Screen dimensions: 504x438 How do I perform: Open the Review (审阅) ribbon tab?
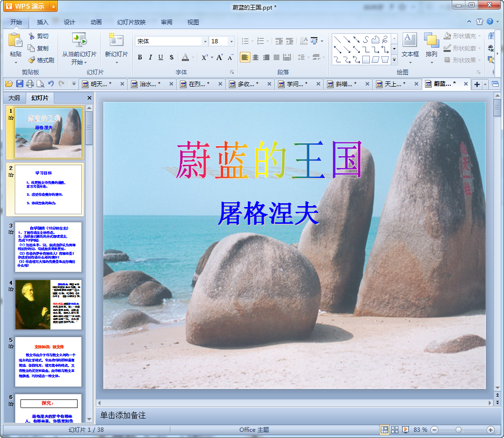tap(167, 22)
